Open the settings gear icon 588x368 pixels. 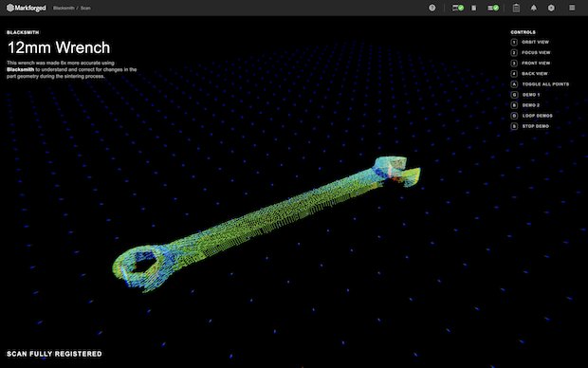pyautogui.click(x=551, y=8)
